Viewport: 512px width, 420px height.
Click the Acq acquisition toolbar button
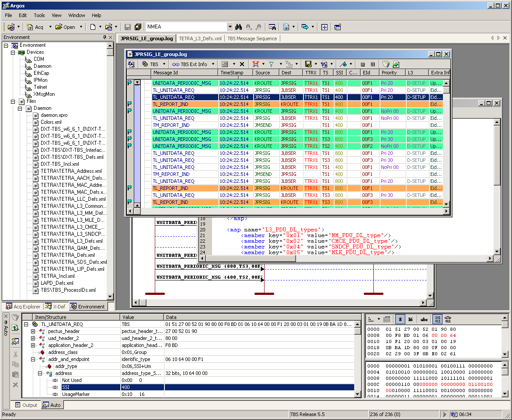(x=36, y=27)
